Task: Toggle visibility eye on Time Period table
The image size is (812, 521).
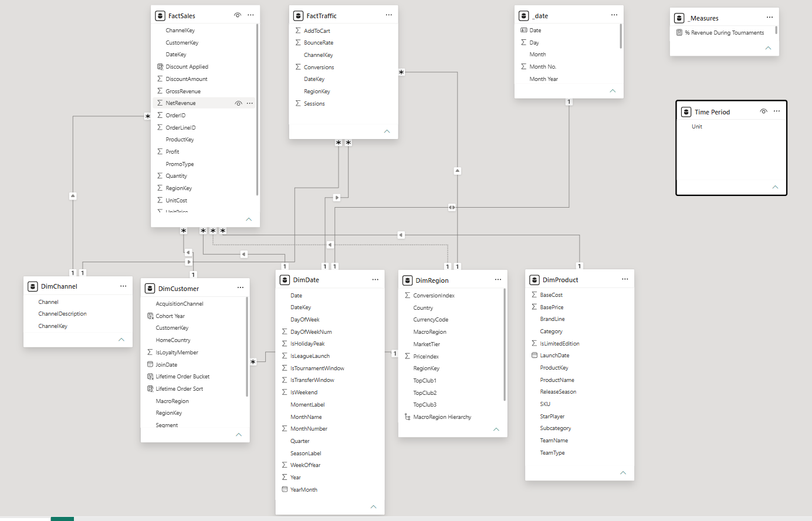Action: pos(763,111)
